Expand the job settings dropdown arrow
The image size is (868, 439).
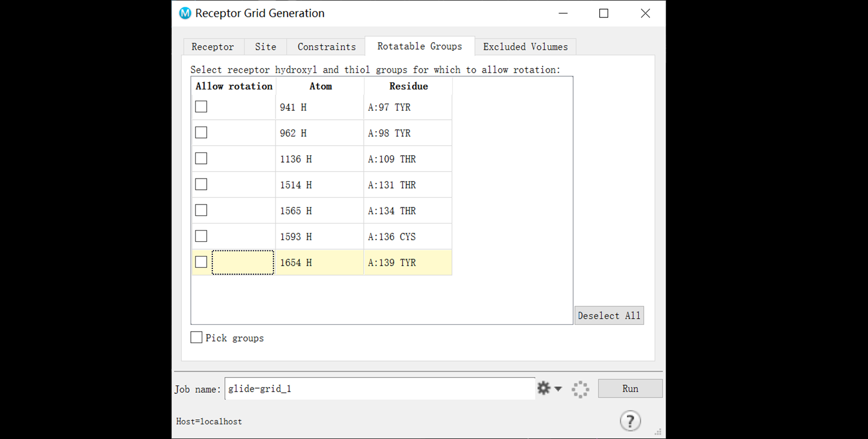pos(559,389)
